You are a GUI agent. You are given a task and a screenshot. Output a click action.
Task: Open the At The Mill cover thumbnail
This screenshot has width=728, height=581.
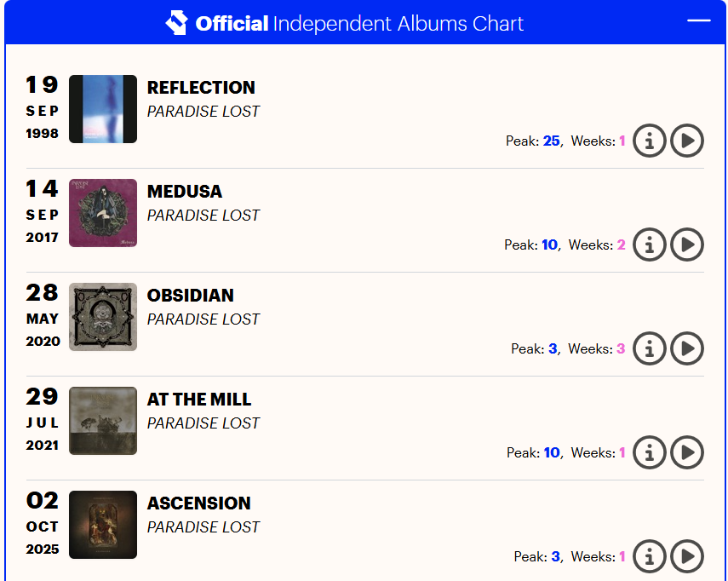pos(103,421)
